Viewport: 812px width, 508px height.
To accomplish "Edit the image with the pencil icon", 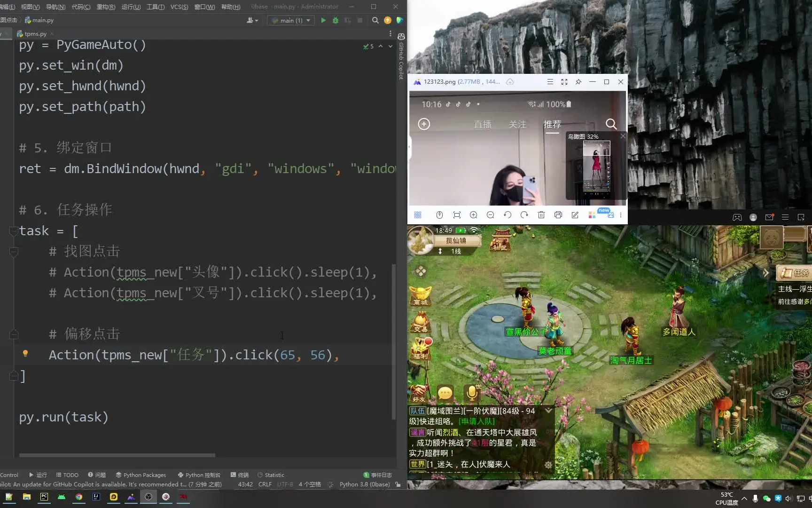I will (x=575, y=215).
